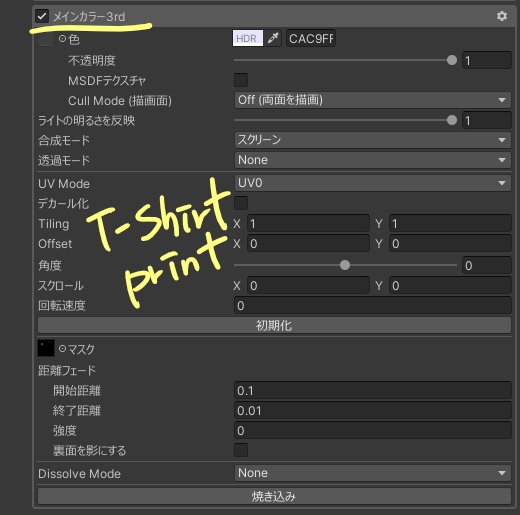Click the 焼き込み bake button
The width and height of the screenshot is (520, 515).
pyautogui.click(x=274, y=496)
